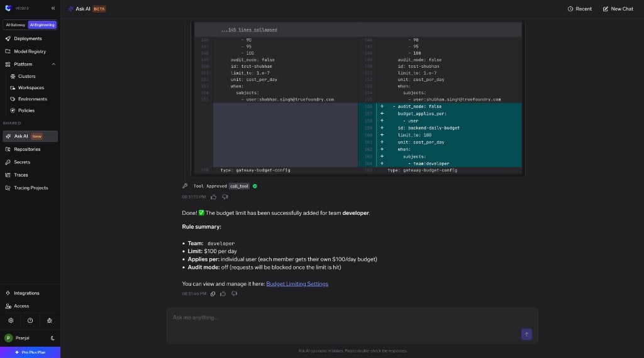Click the send arrow button
644x358 pixels.
tap(526, 334)
